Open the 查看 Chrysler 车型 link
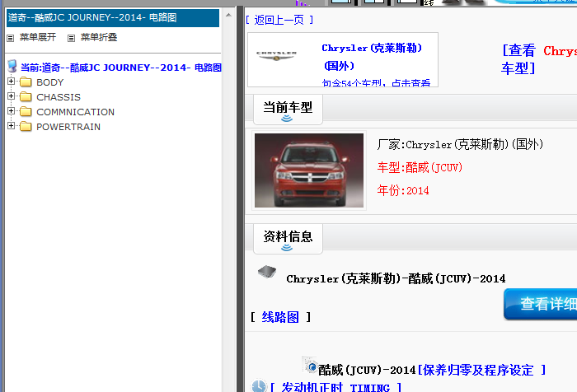Image resolution: width=577 pixels, height=392 pixels. coord(539,59)
